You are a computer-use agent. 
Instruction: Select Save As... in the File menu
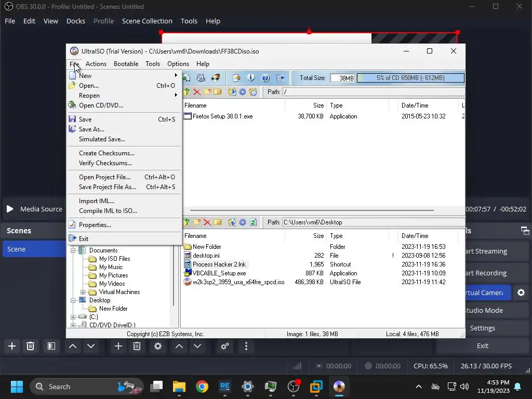[124, 129]
